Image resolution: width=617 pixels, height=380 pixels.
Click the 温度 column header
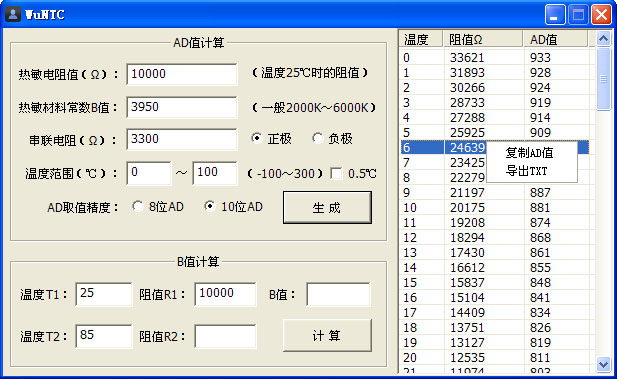pyautogui.click(x=421, y=39)
